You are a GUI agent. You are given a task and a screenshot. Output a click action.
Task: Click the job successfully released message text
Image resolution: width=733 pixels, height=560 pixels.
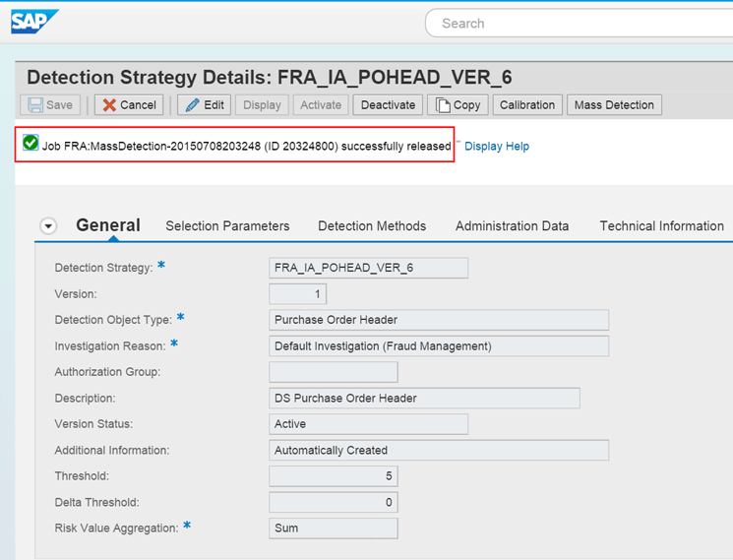coord(246,147)
